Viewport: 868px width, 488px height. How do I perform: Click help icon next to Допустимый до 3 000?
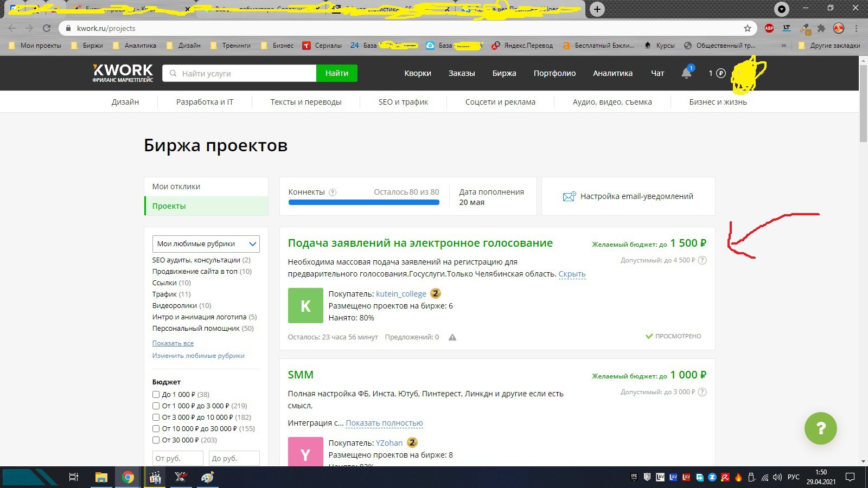702,392
